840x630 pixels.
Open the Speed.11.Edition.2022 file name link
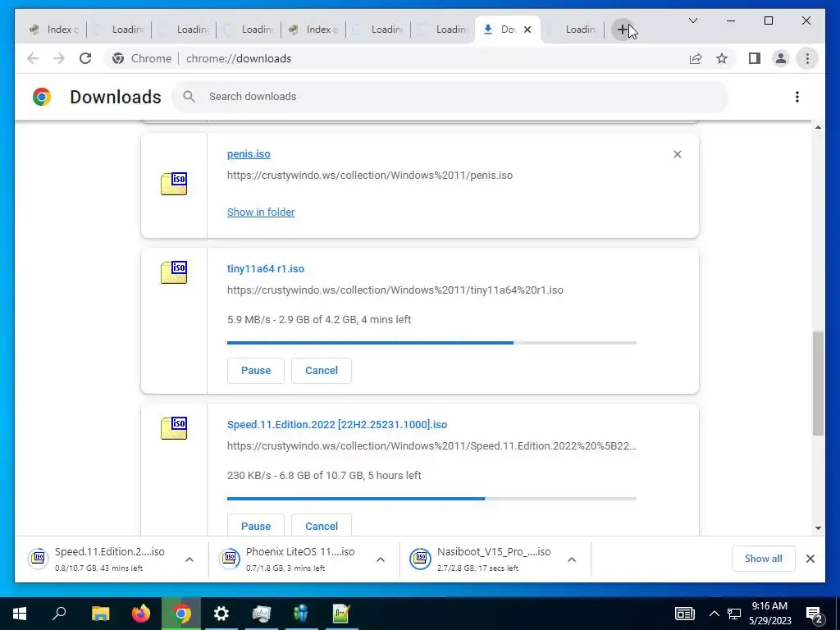click(x=337, y=425)
